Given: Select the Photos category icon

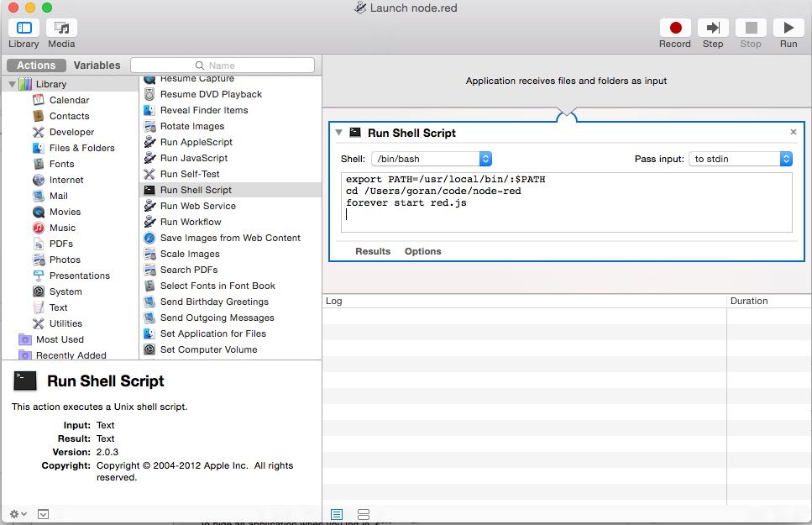Looking at the screenshot, I should pyautogui.click(x=39, y=260).
